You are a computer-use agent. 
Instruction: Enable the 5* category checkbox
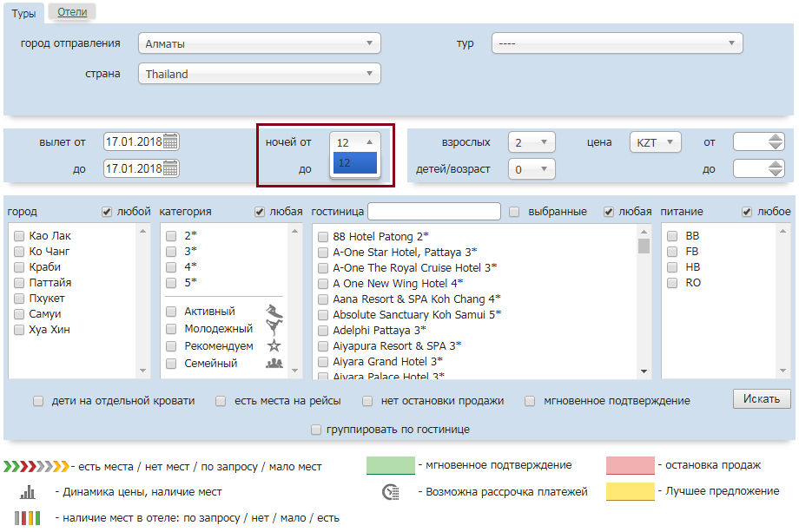coord(171,283)
